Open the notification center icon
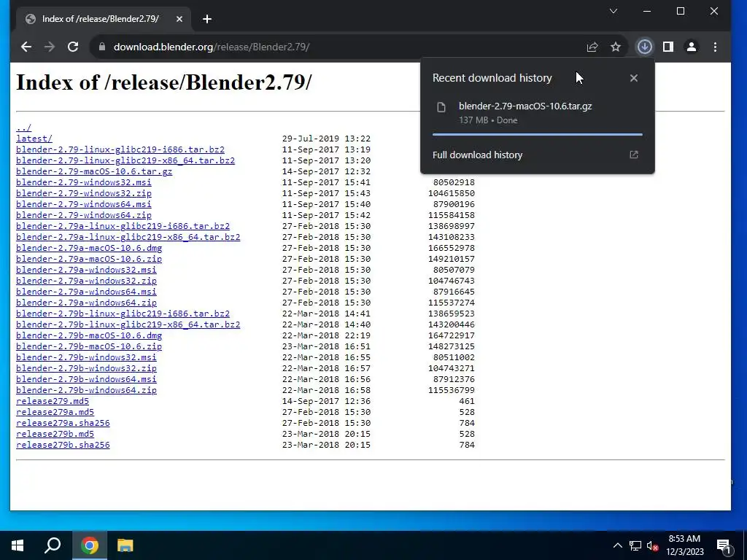747x560 pixels. [724, 545]
